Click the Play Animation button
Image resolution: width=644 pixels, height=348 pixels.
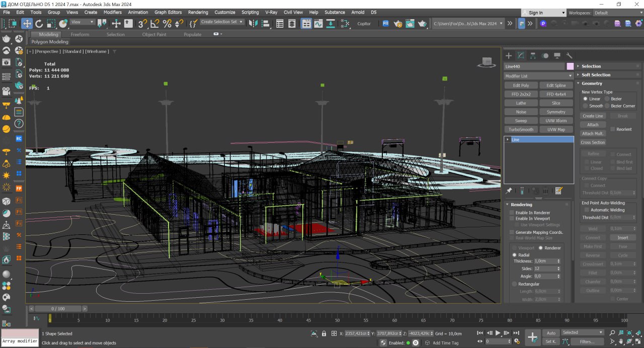498,333
